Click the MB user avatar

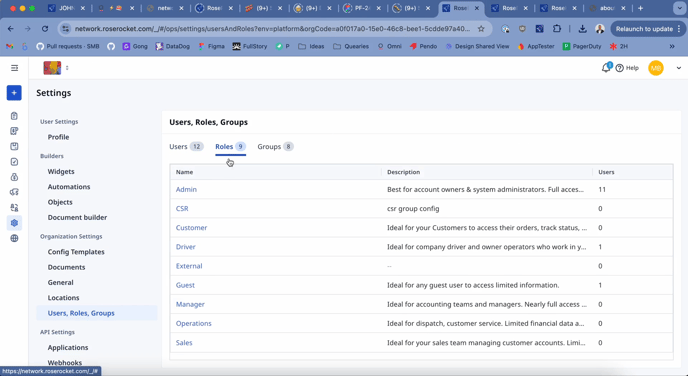coord(656,68)
